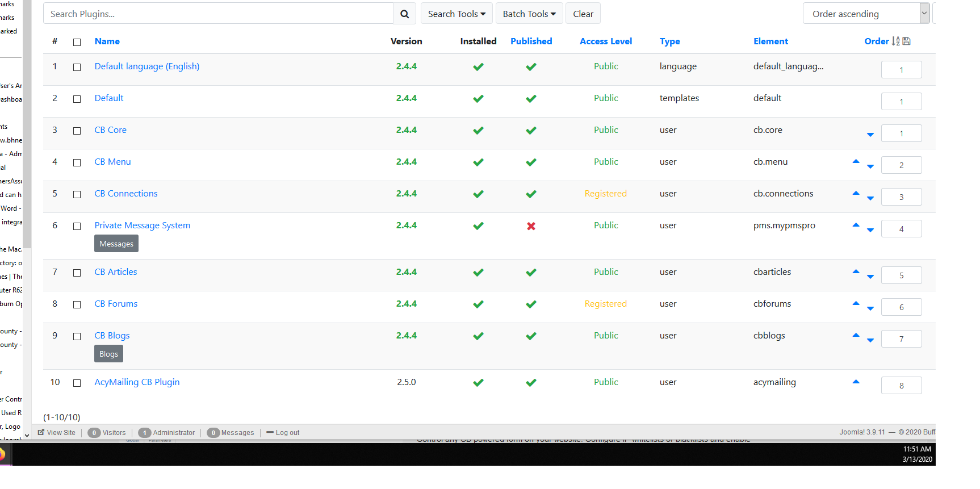Image resolution: width=980 pixels, height=489 pixels.
Task: Click the search magnifier button
Action: pyautogui.click(x=404, y=14)
